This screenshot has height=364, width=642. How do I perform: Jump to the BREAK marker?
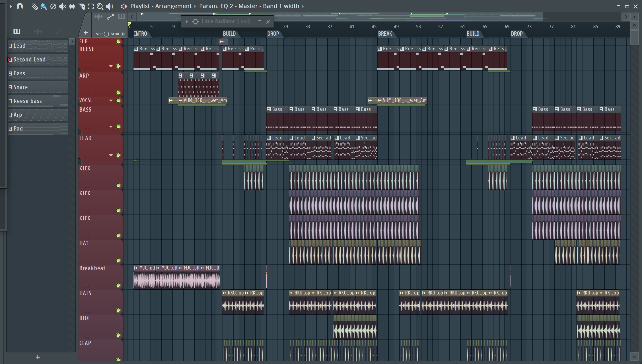tap(385, 34)
